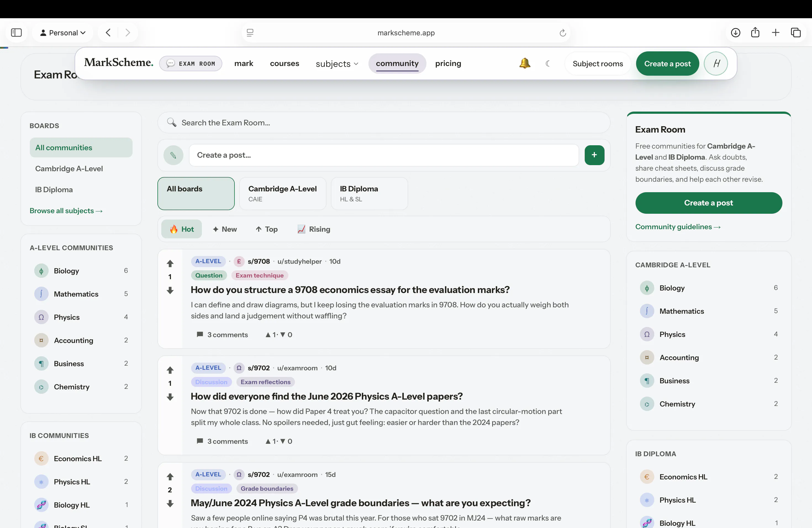Select Cambridge A-Level in Boards list
The height and width of the screenshot is (528, 812).
click(81, 168)
